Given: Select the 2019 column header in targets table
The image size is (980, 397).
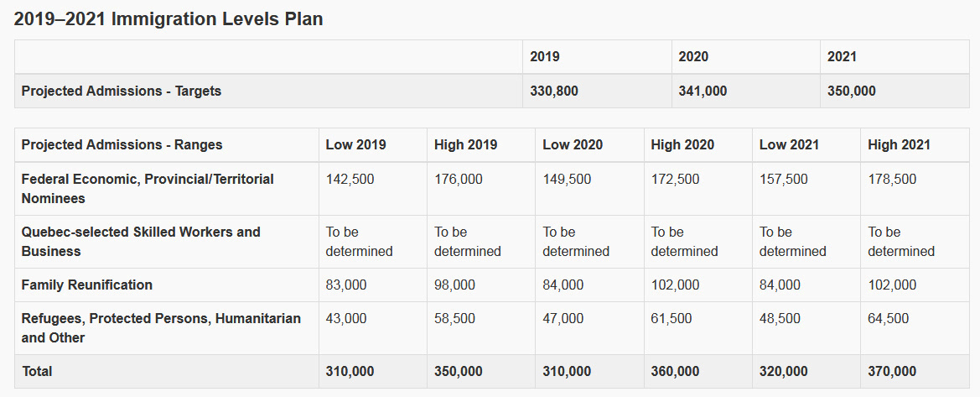Looking at the screenshot, I should tap(545, 57).
